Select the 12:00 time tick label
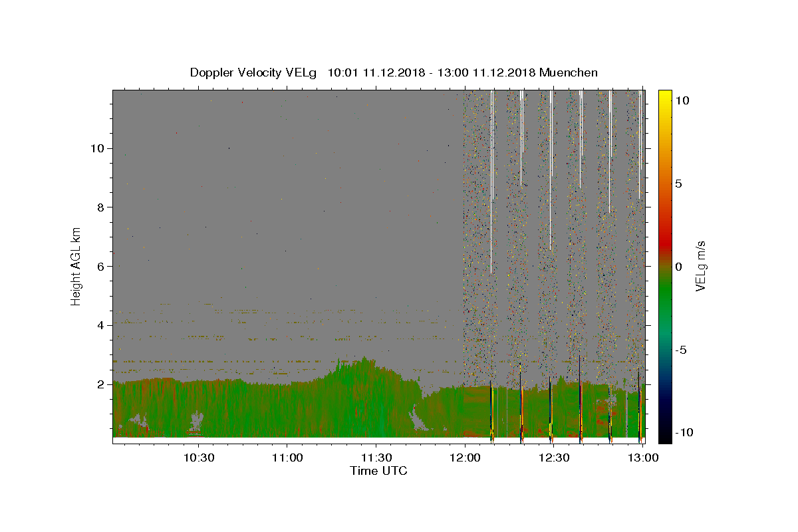The width and height of the screenshot is (798, 532). [x=465, y=458]
